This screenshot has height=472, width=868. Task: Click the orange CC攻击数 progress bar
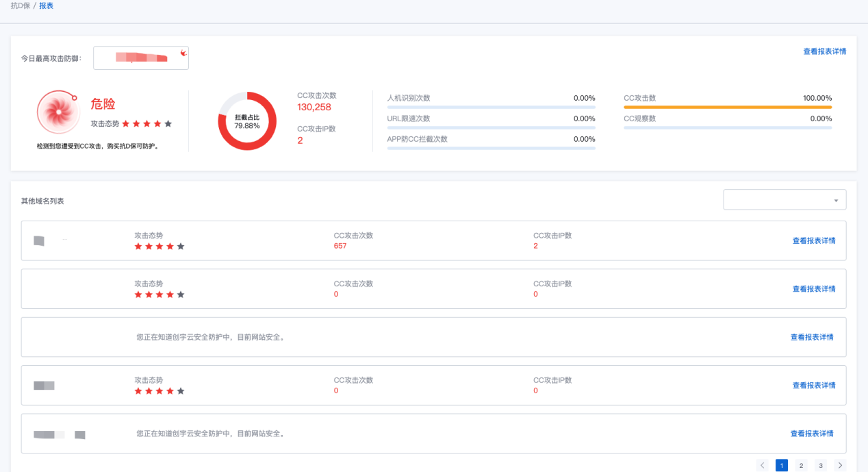[x=727, y=108]
